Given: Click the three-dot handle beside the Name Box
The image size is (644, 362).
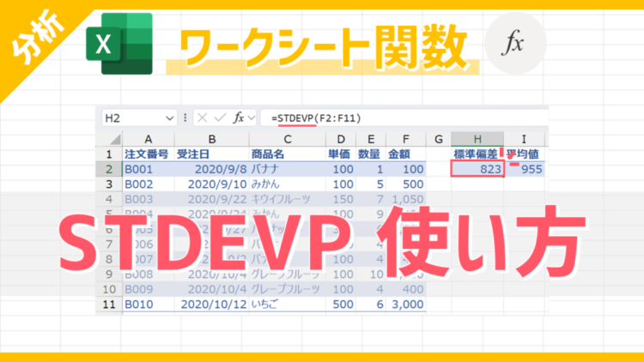Looking at the screenshot, I should click(x=185, y=118).
